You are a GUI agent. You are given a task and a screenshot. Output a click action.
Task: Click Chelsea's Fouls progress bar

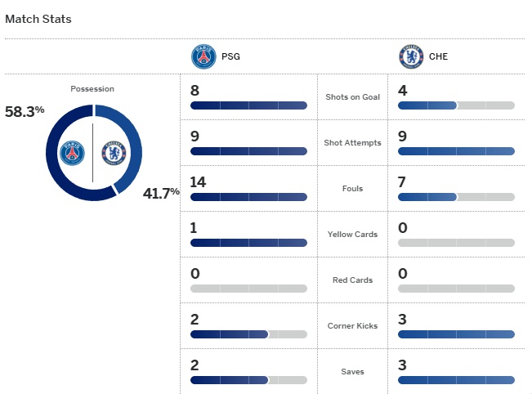pos(456,197)
